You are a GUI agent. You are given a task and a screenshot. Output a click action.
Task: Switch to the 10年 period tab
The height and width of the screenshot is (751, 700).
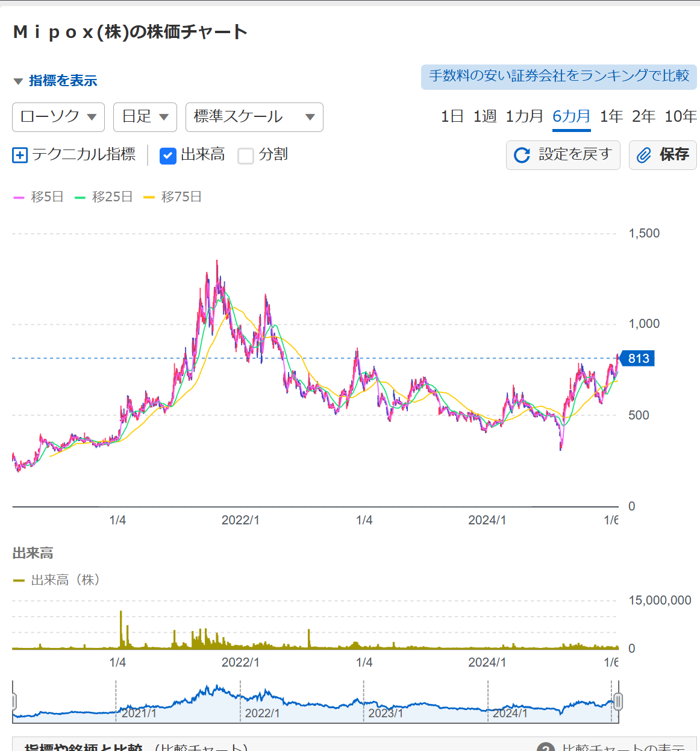coord(680,116)
